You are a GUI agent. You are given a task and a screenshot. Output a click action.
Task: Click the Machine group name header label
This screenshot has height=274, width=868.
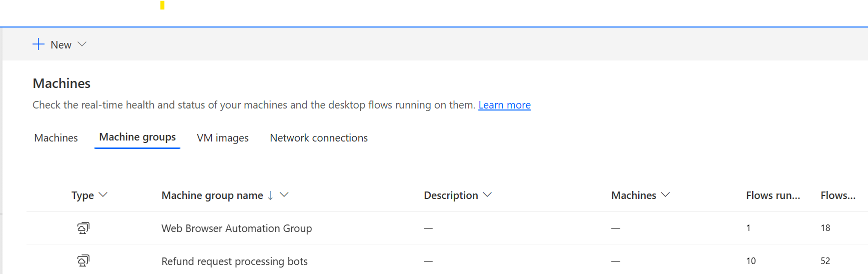click(x=212, y=195)
